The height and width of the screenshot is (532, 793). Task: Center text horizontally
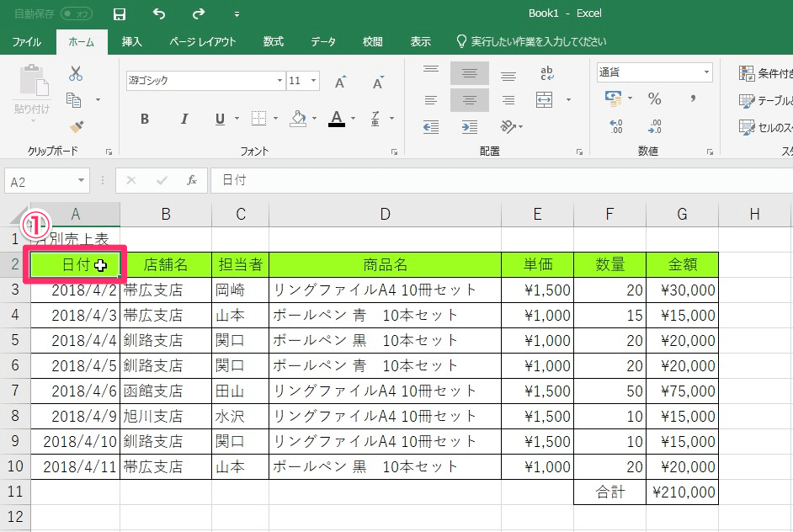point(470,100)
